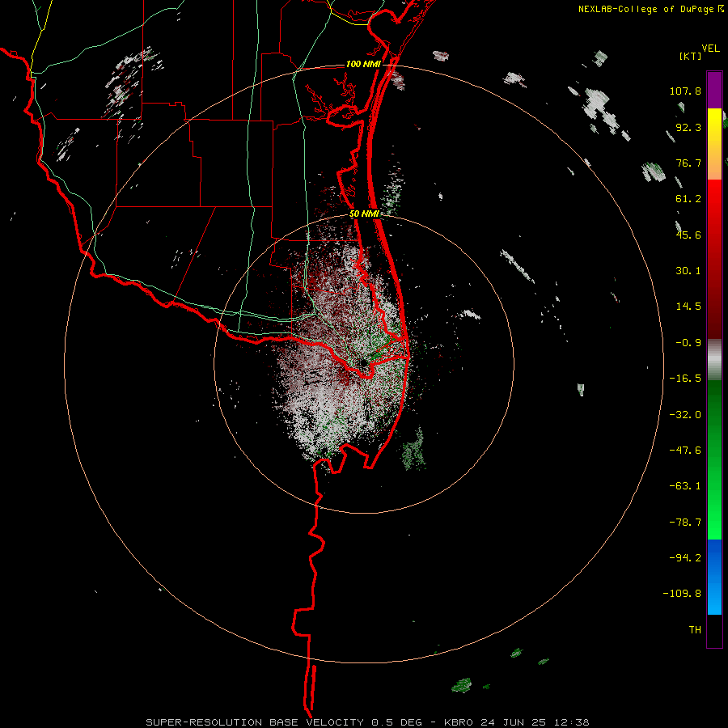Click the 107.8 velocity scale value

(685, 91)
